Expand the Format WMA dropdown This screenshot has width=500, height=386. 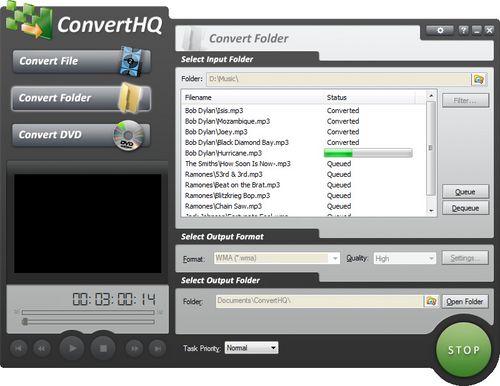tap(335, 258)
